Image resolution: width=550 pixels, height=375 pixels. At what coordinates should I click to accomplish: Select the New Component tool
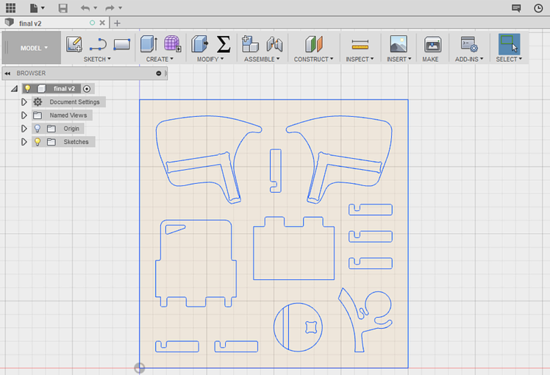(250, 44)
